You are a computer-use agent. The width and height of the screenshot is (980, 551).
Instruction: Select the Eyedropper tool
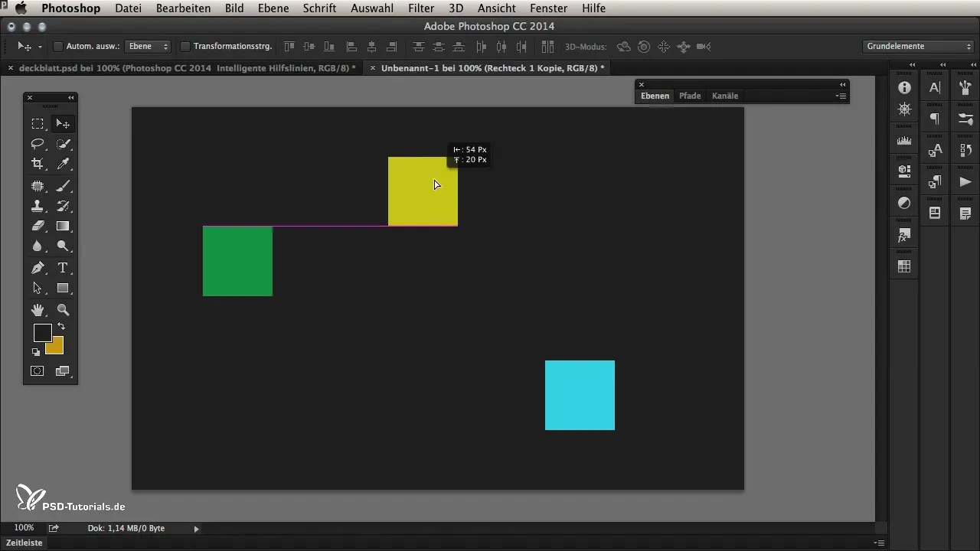(x=63, y=164)
